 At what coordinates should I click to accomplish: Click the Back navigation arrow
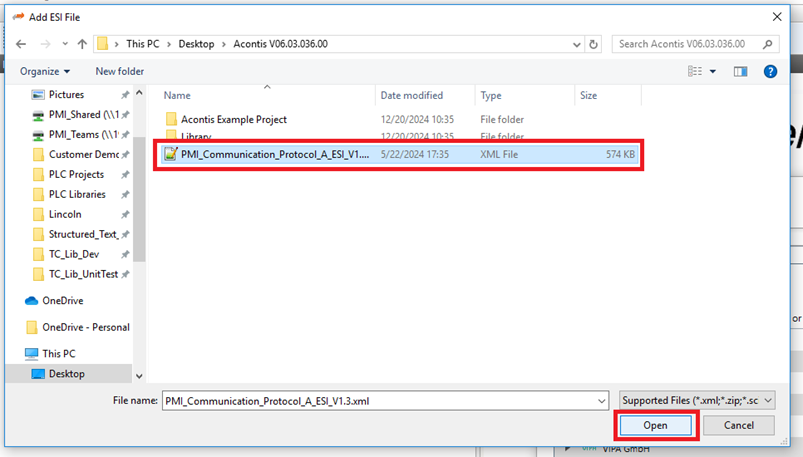point(22,44)
